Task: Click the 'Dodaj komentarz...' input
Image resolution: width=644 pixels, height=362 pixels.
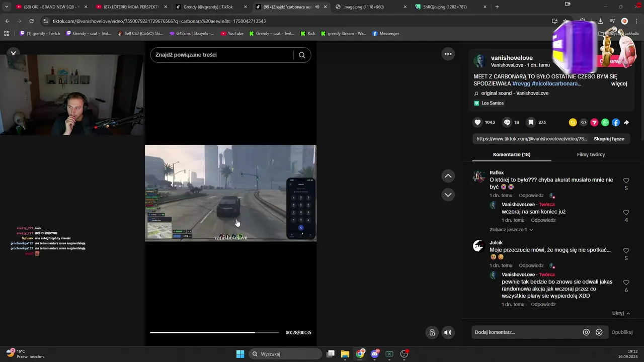Action: pos(527,332)
